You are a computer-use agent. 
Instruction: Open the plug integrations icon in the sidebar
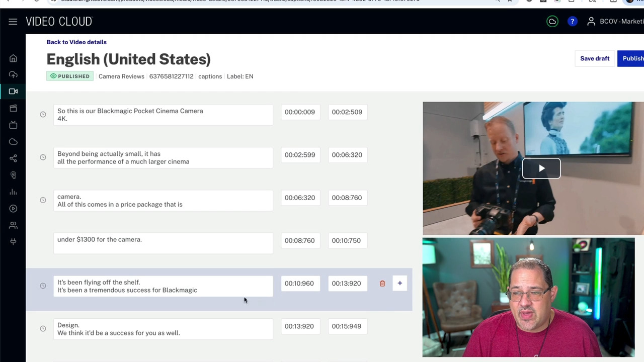tap(13, 241)
